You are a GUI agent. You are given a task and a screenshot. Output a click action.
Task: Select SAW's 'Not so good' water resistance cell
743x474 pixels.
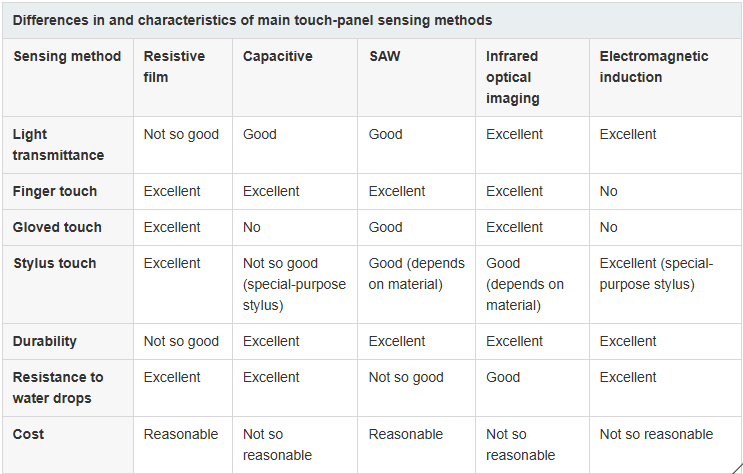click(x=406, y=377)
